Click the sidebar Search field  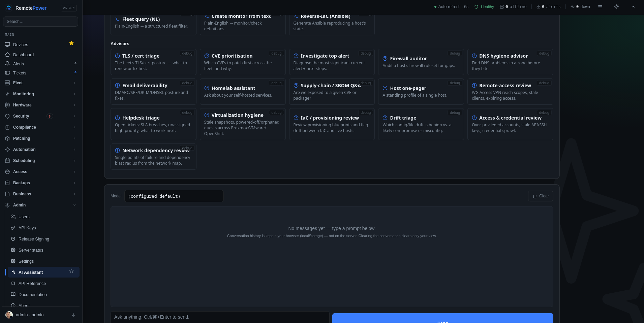pyautogui.click(x=40, y=22)
